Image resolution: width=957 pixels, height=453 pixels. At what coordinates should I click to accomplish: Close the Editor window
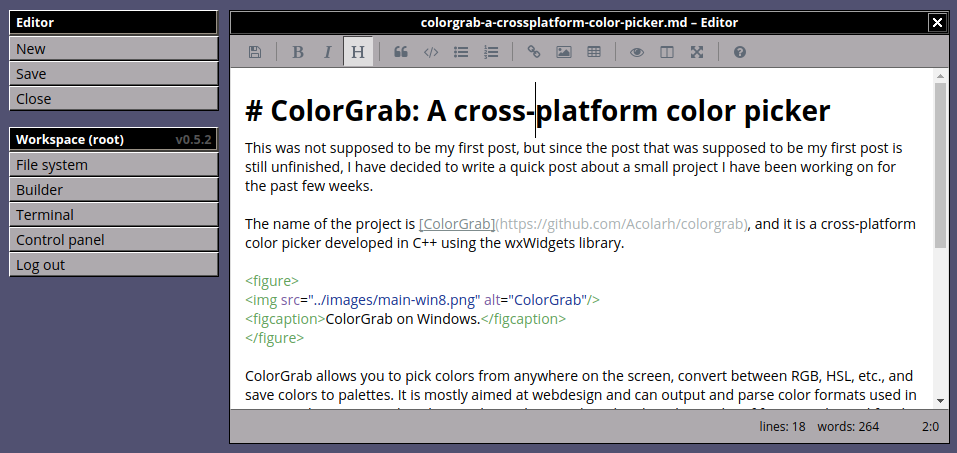pyautogui.click(x=937, y=23)
